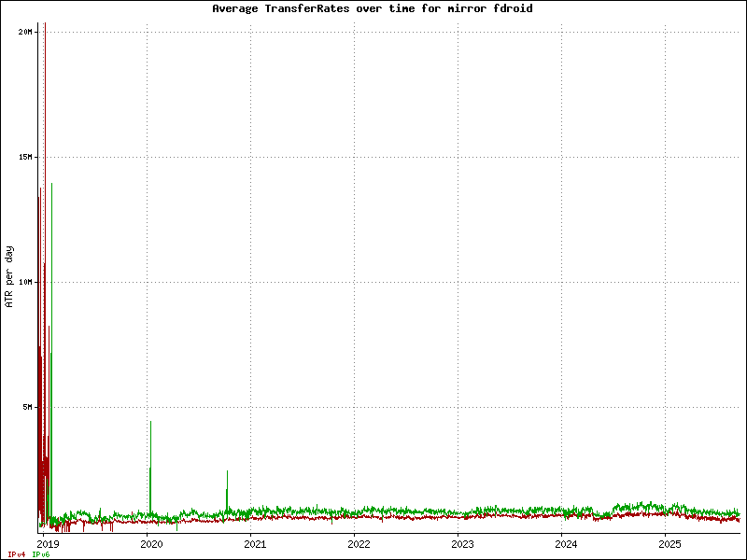
Task: Click the chart title text
Action: tap(373, 8)
